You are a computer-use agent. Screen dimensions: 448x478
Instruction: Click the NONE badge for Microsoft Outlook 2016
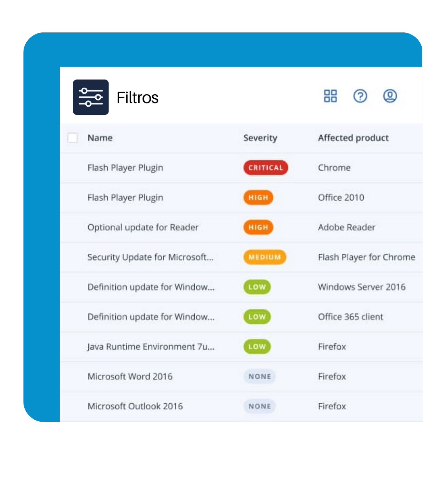tap(260, 406)
